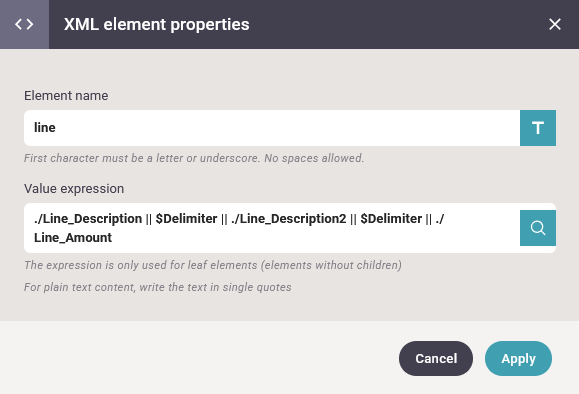Open the expression search magnifier button
Image resolution: width=579 pixels, height=394 pixels.
[x=538, y=228]
